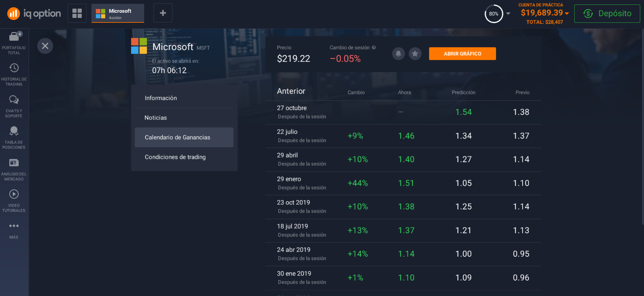This screenshot has height=296, width=644.
Task: Click ABRIR GRÁFICO button
Action: click(x=462, y=54)
